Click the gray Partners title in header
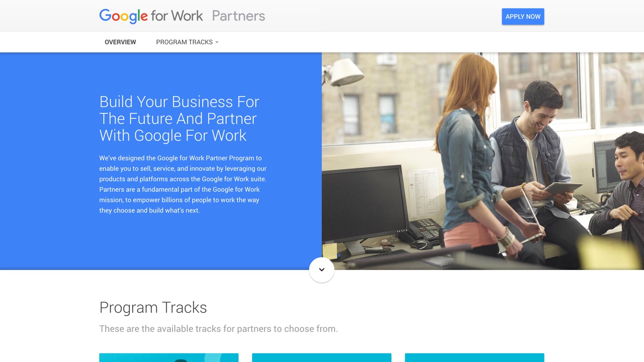The height and width of the screenshot is (362, 644). pos(238,16)
